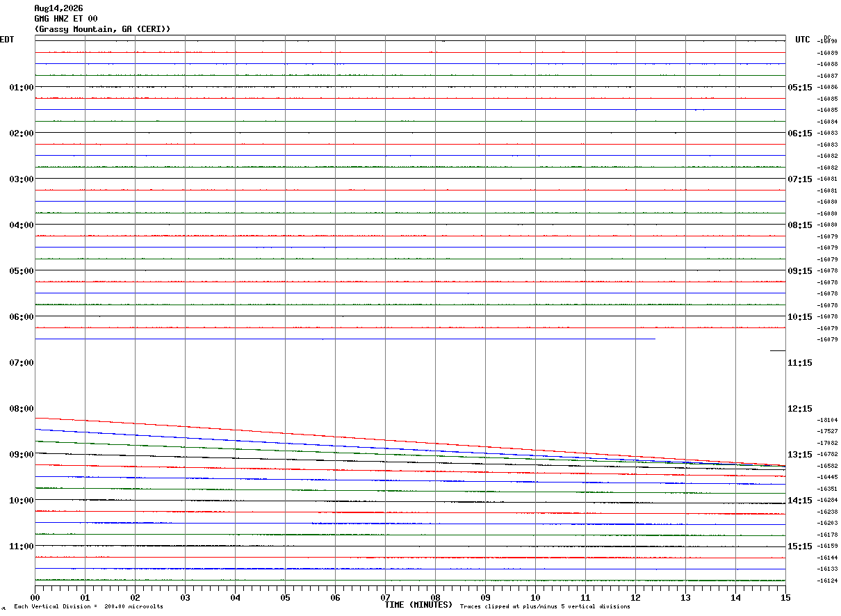This screenshot has height=616, width=841.
Task: Click the Aug14,2026 date header
Action: coord(58,8)
